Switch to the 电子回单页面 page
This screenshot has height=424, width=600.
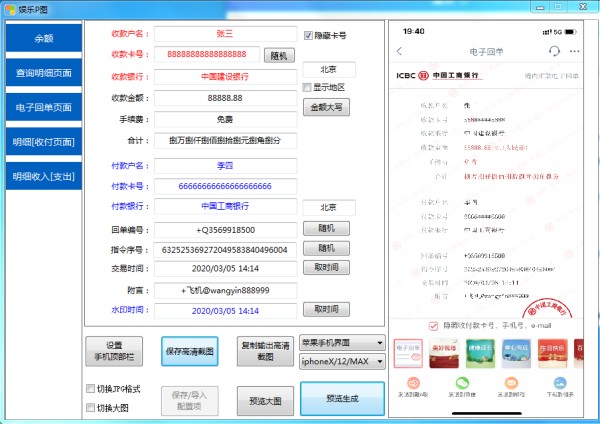click(x=44, y=107)
